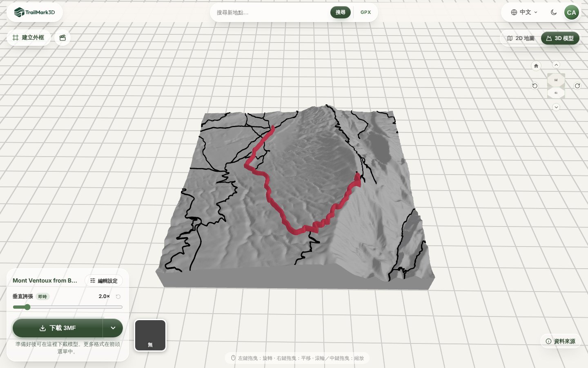Reset vertical exaggeration to default
The image size is (588, 368).
(118, 296)
